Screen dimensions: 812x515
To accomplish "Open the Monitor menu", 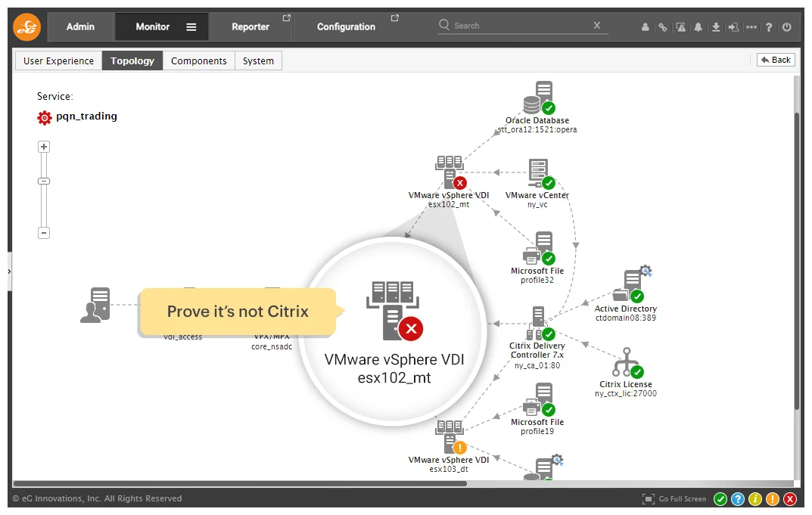I will point(152,27).
